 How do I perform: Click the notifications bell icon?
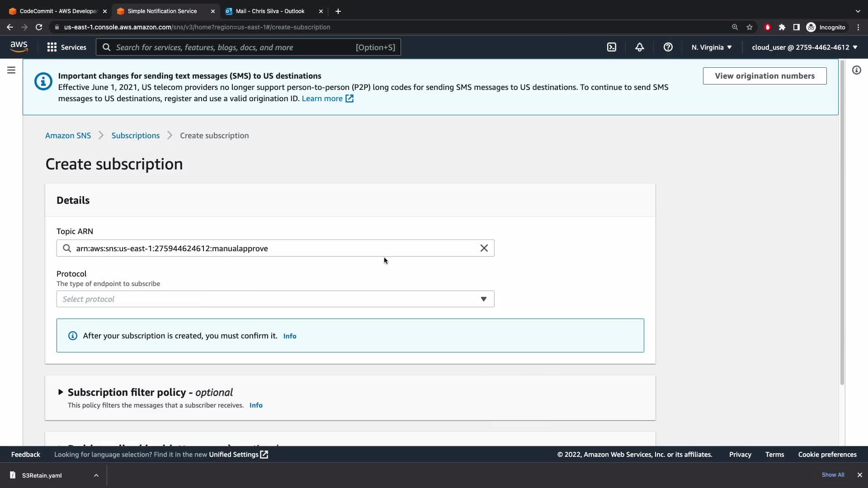639,47
